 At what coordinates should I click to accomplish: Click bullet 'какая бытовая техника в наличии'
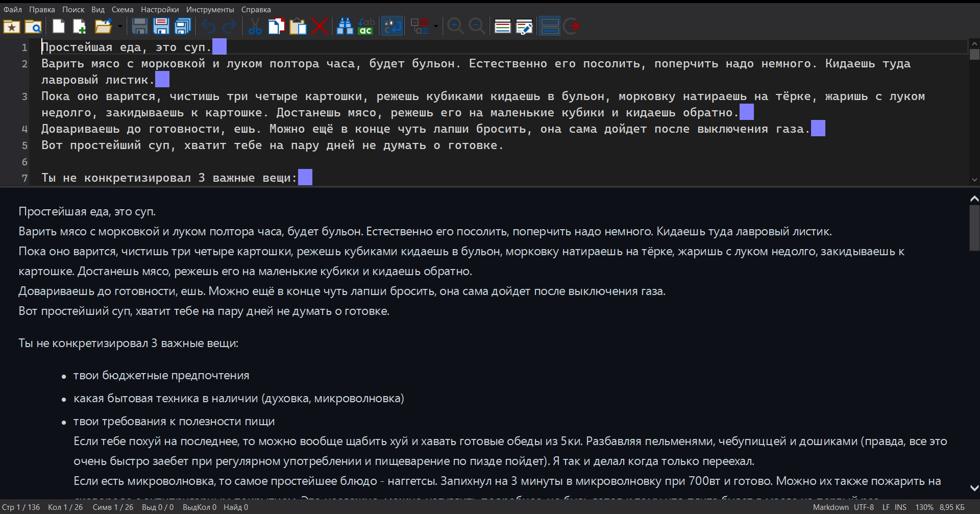pos(239,399)
